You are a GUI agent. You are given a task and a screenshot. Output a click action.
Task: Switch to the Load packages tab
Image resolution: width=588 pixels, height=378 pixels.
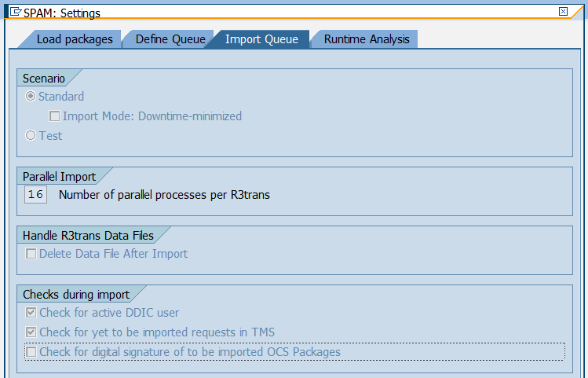(74, 39)
